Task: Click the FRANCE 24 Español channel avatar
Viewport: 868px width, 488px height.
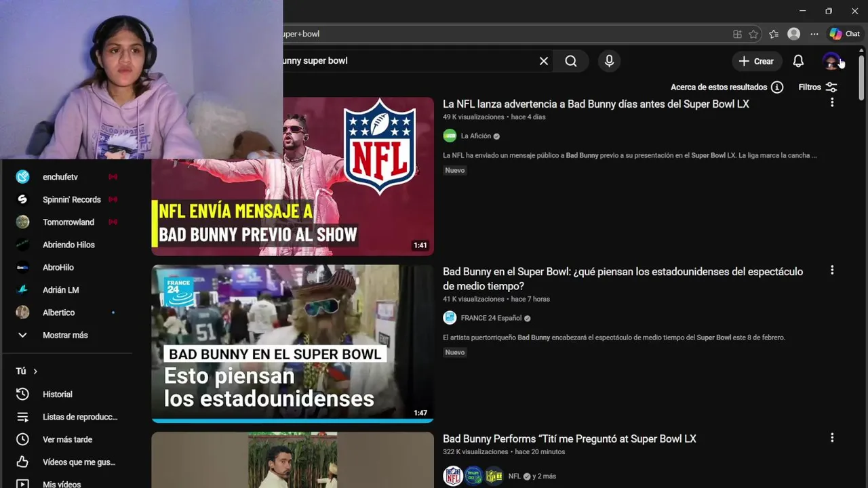Action: click(450, 318)
